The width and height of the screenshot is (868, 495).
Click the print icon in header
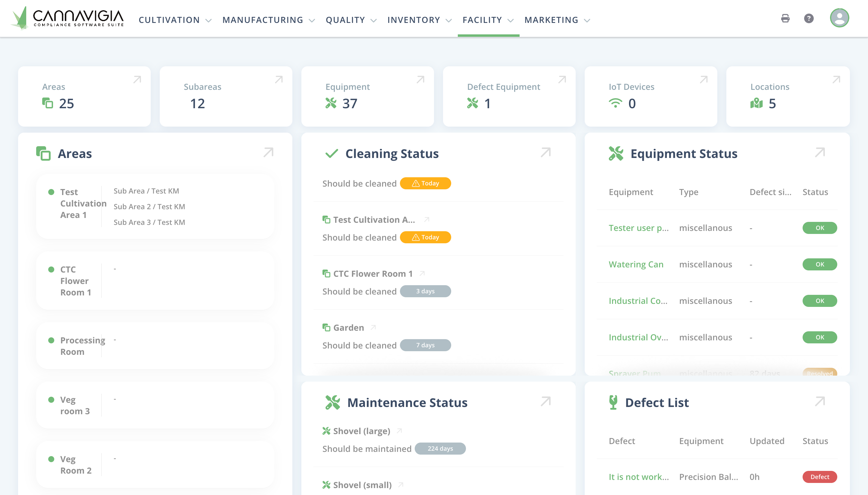pos(785,18)
